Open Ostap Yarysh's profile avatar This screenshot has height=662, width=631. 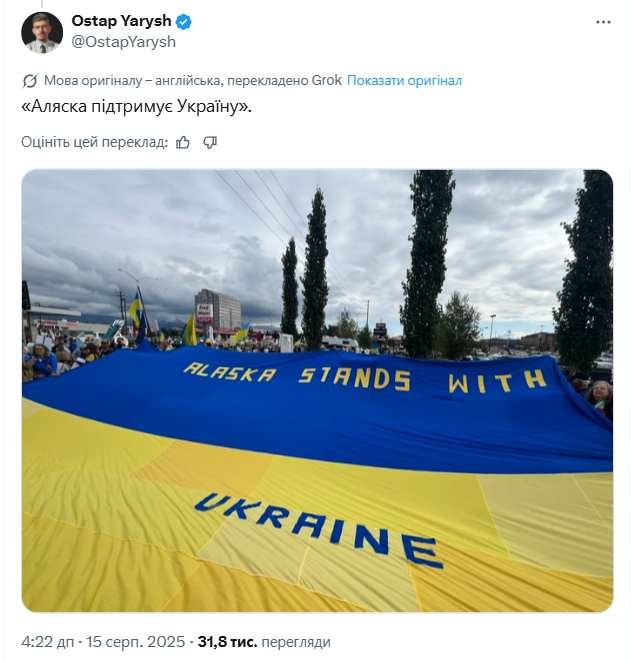42,33
